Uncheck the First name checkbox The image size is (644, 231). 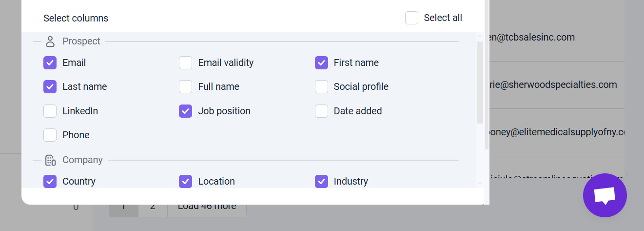(321, 63)
